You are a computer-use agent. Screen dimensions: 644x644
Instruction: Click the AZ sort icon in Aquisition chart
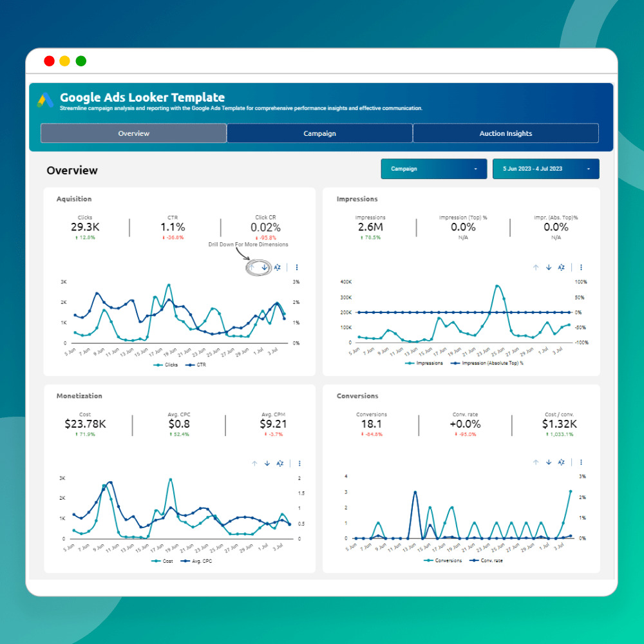(x=277, y=267)
